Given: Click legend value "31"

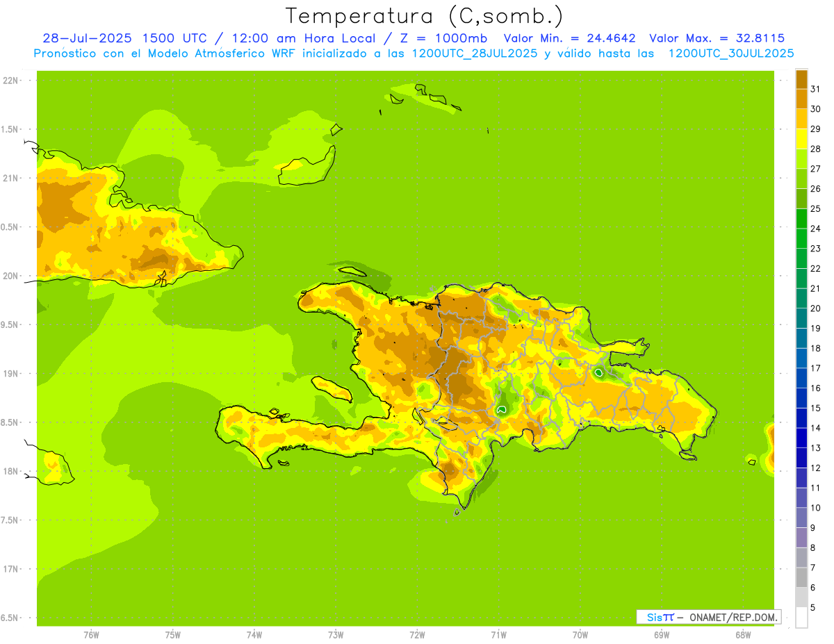Looking at the screenshot, I should point(815,89).
